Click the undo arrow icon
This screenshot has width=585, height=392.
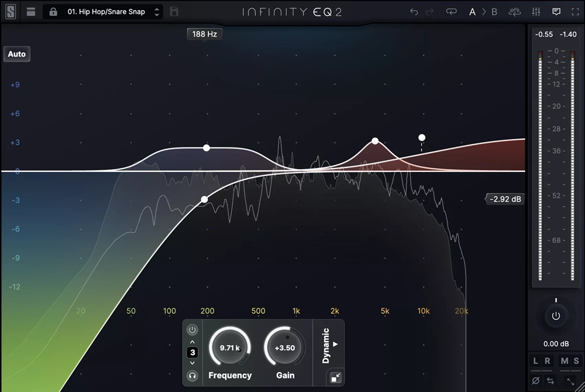pyautogui.click(x=414, y=11)
